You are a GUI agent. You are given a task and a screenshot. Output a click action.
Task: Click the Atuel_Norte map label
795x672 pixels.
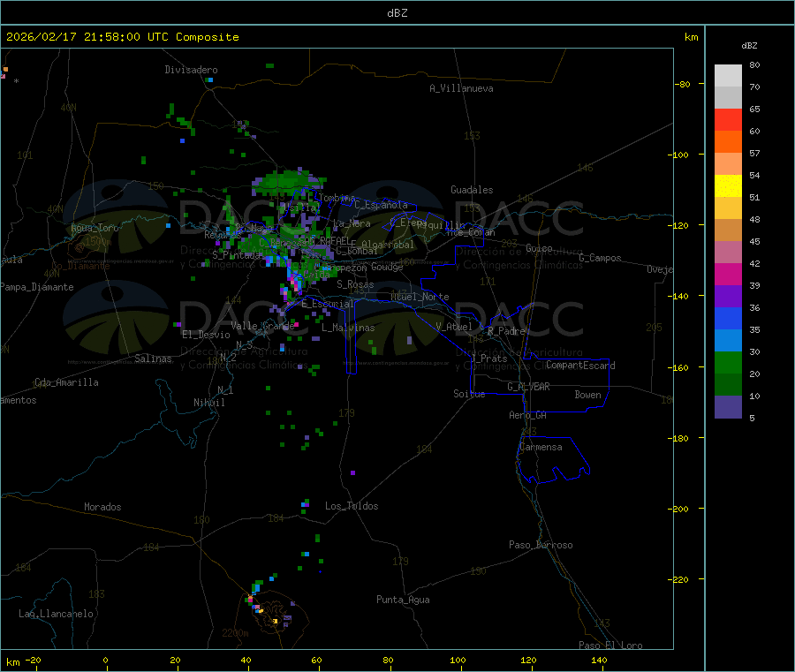420,297
